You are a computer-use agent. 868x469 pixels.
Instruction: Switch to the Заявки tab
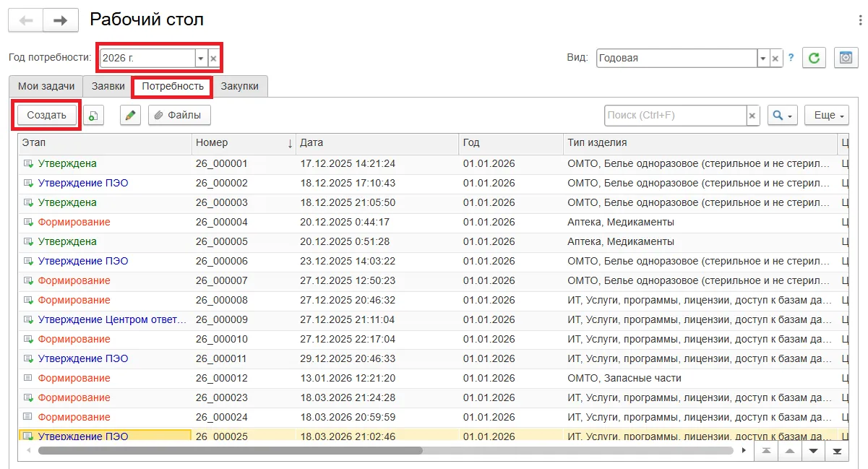[108, 86]
